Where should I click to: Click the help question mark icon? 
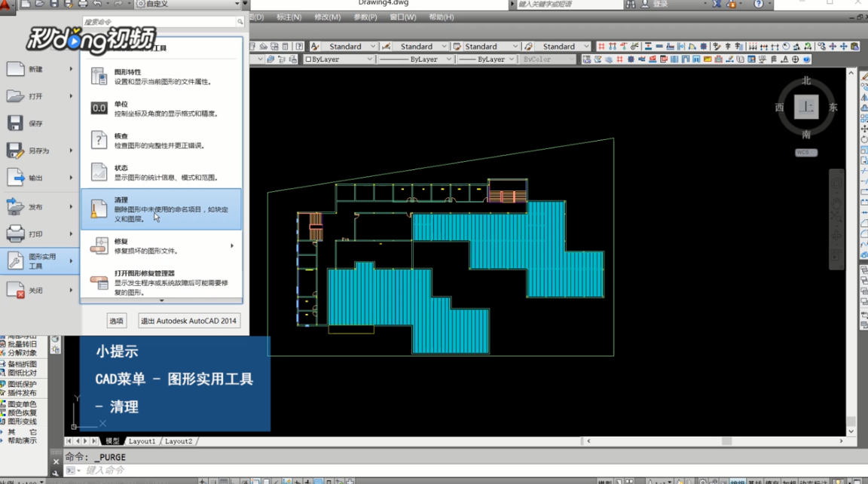tap(759, 4)
